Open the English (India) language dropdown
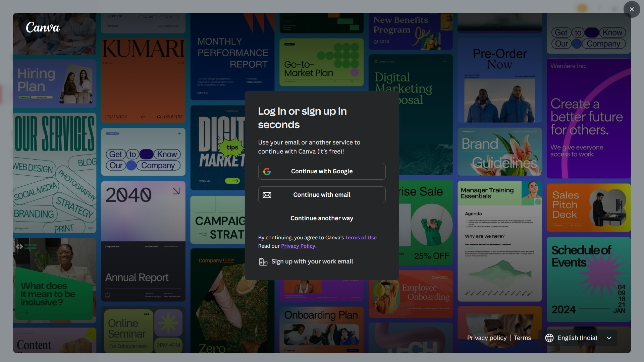This screenshot has width=644, height=362. (x=577, y=338)
